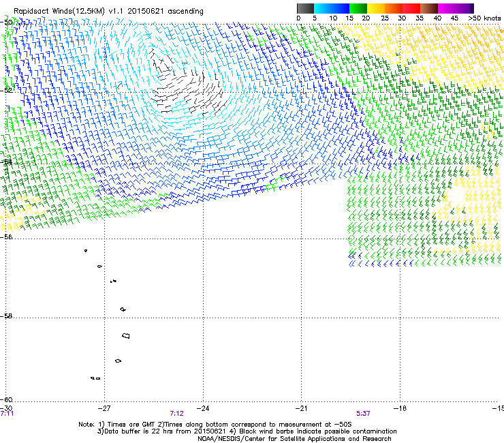
Task: Click the cyan-blue 5–15 knots legend segment
Action: (332, 8)
